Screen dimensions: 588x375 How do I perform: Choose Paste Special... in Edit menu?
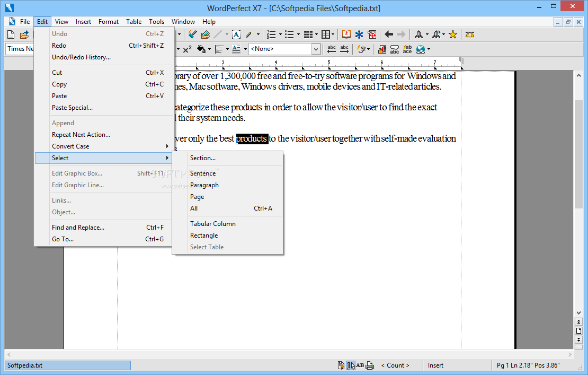[103, 108]
